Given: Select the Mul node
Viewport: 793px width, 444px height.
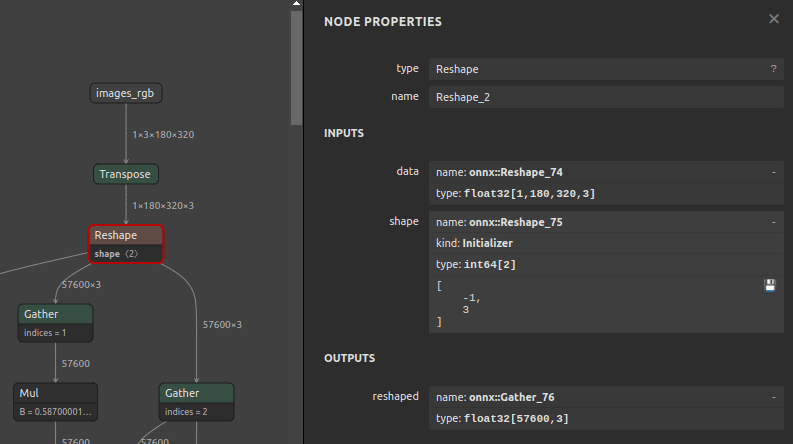Looking at the screenshot, I should point(56,393).
